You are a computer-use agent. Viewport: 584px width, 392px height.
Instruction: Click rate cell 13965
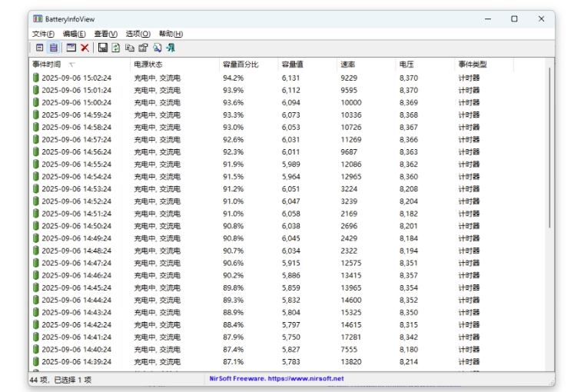[x=351, y=287]
